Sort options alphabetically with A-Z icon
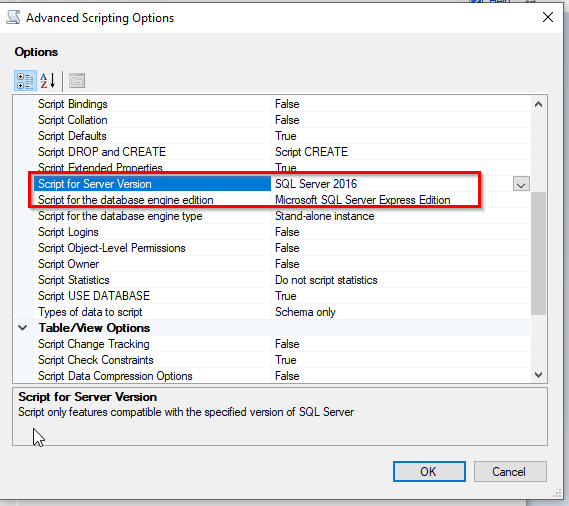Screen dimensions: 569x506 (48, 81)
